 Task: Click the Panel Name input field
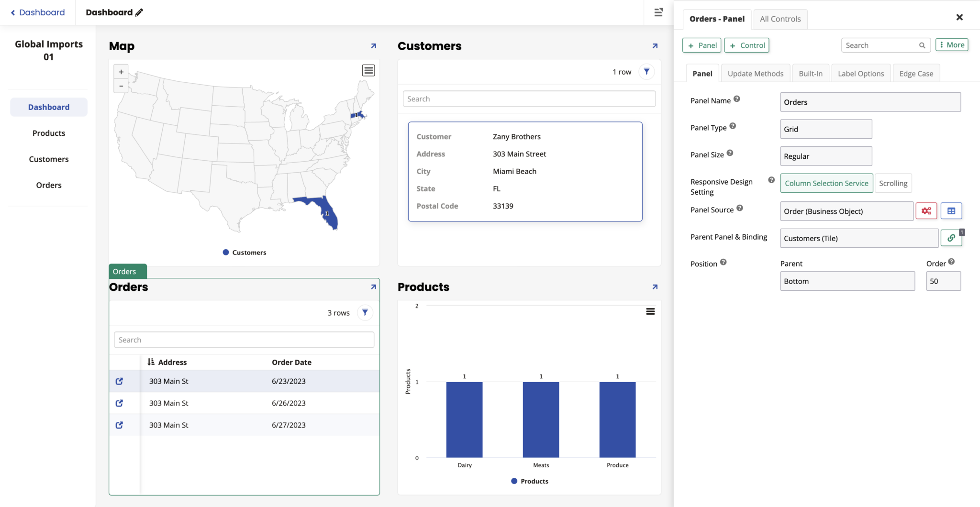pos(870,102)
